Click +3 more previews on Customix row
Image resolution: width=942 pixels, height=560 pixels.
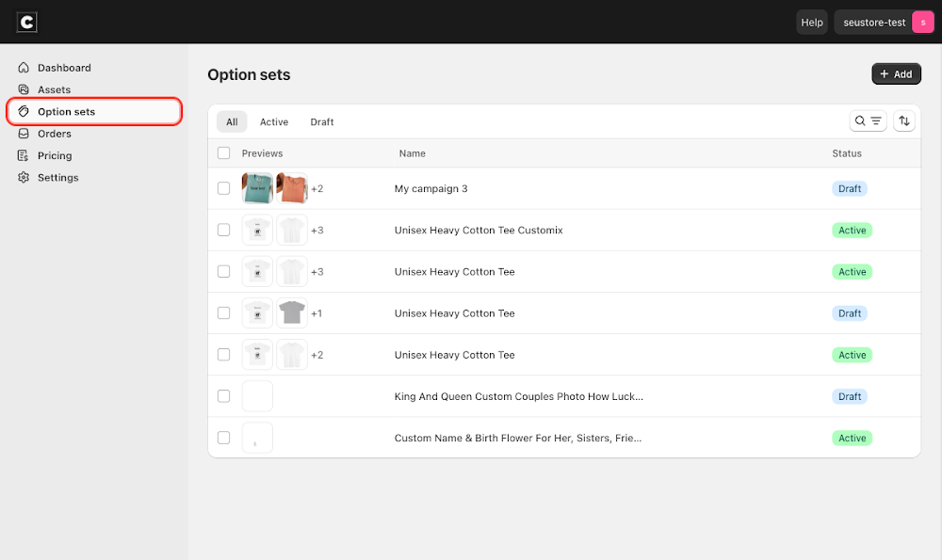317,230
